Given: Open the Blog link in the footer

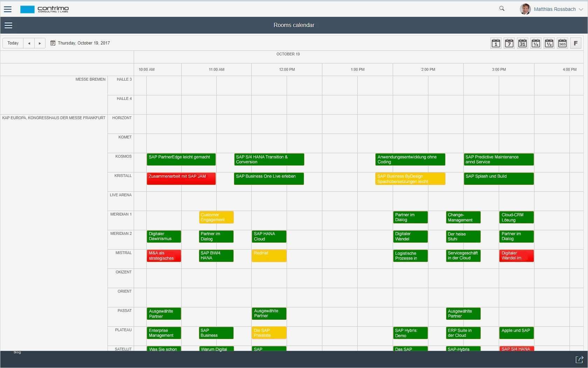Looking at the screenshot, I should coord(17,352).
